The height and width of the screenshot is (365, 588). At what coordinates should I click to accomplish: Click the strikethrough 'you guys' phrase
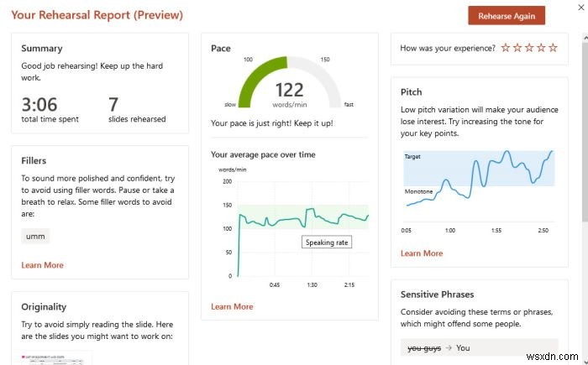(424, 347)
